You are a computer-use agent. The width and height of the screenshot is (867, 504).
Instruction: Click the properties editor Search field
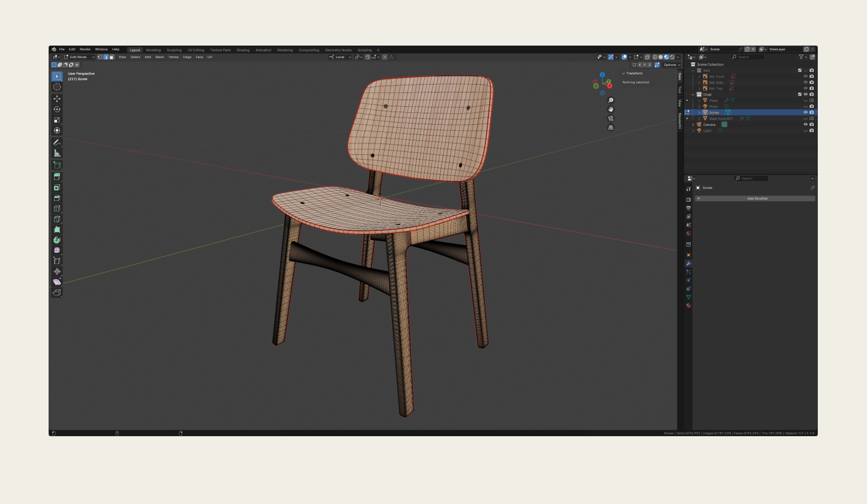(751, 178)
